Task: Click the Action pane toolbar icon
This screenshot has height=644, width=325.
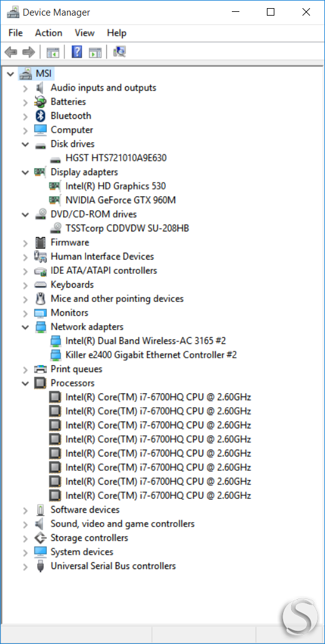Action: coord(95,52)
